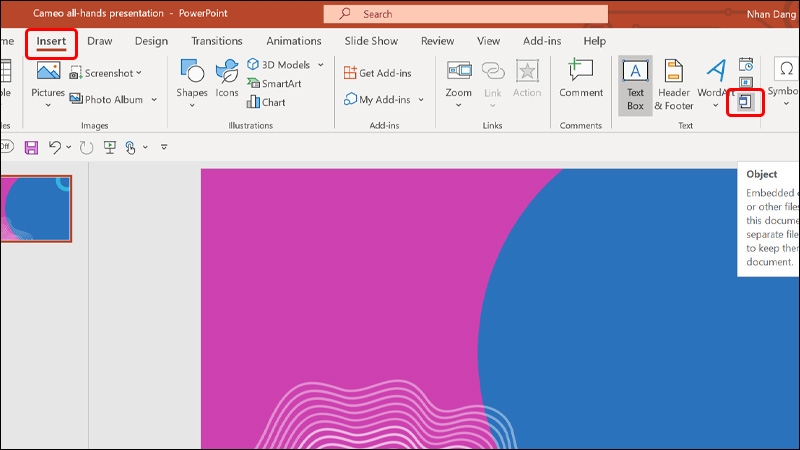Expand the Screenshot dropdown arrow

click(139, 73)
